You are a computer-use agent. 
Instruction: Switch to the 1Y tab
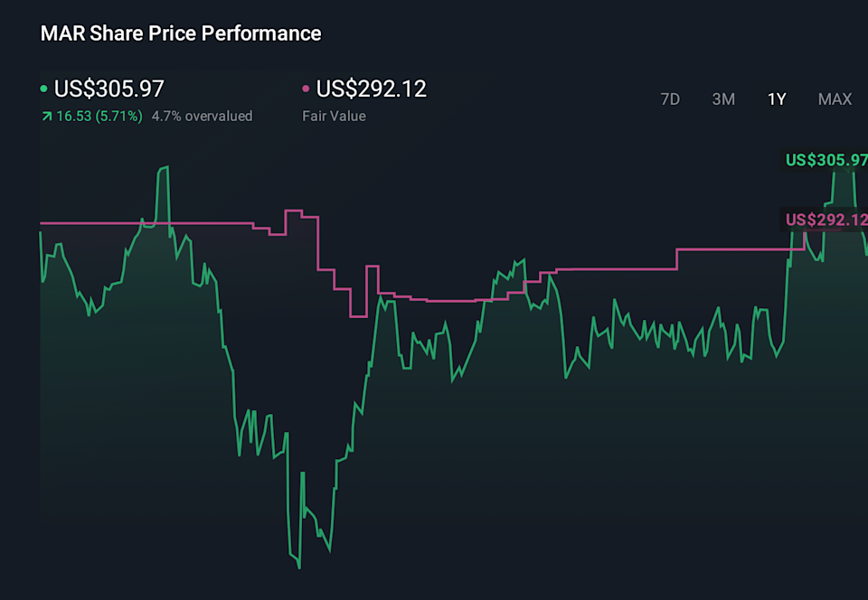pos(776,99)
